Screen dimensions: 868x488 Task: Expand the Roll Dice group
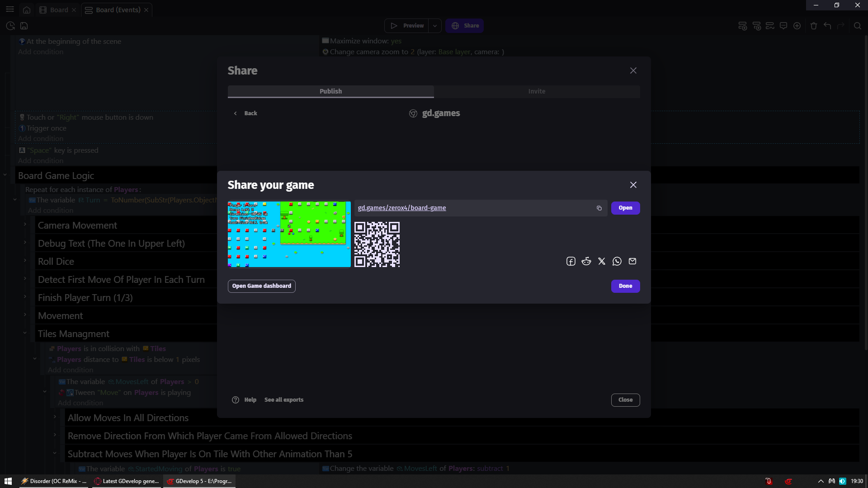pos(25,260)
